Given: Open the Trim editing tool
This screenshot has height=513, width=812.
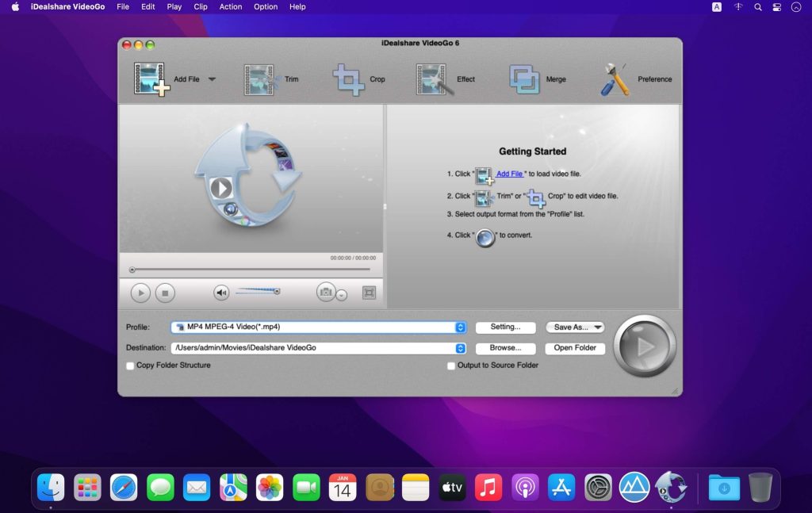Looking at the screenshot, I should click(262, 77).
